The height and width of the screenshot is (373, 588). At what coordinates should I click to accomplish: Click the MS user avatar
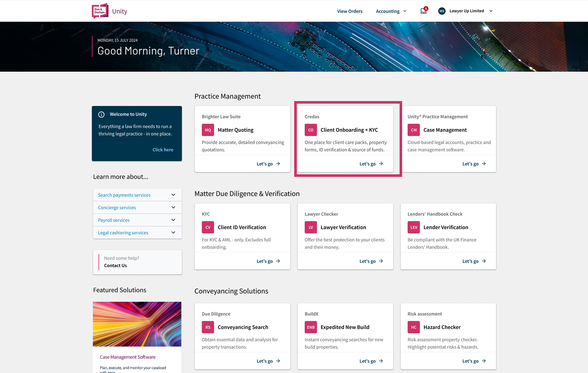pyautogui.click(x=442, y=11)
